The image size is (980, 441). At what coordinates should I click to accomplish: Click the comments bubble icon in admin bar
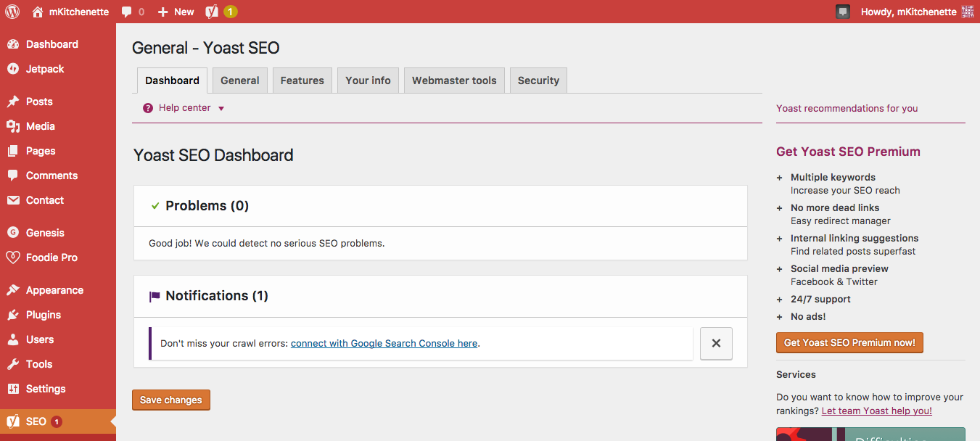[128, 12]
